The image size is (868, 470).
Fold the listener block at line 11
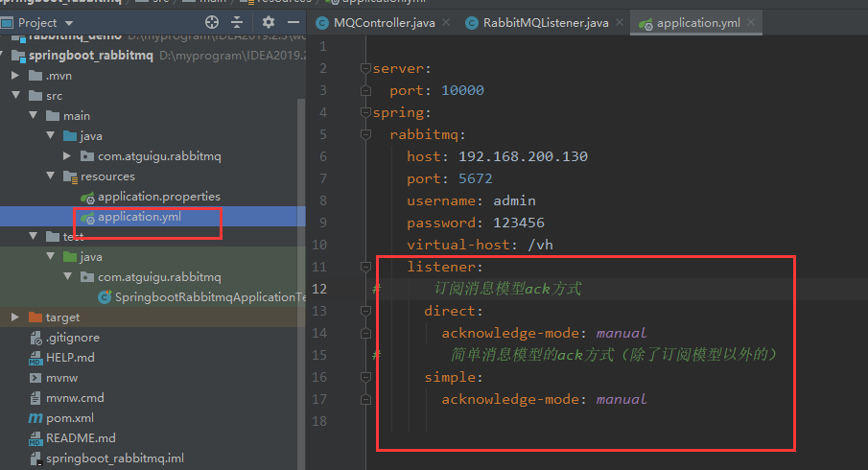[365, 267]
